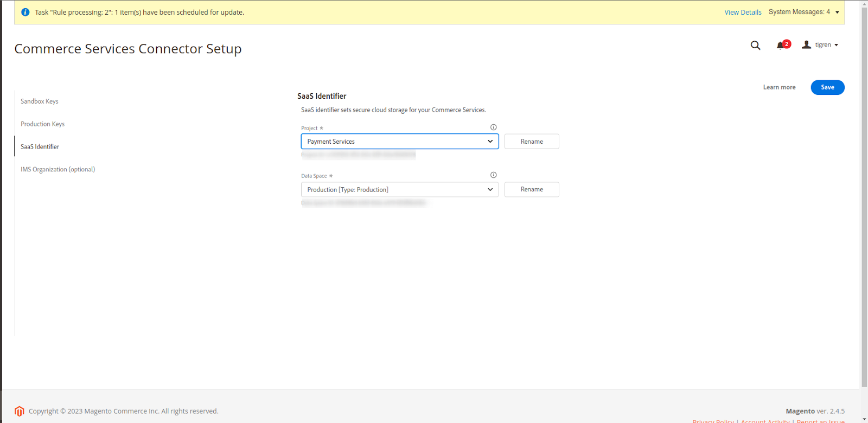The image size is (868, 423).
Task: Open the admin search magnifier
Action: (x=755, y=46)
